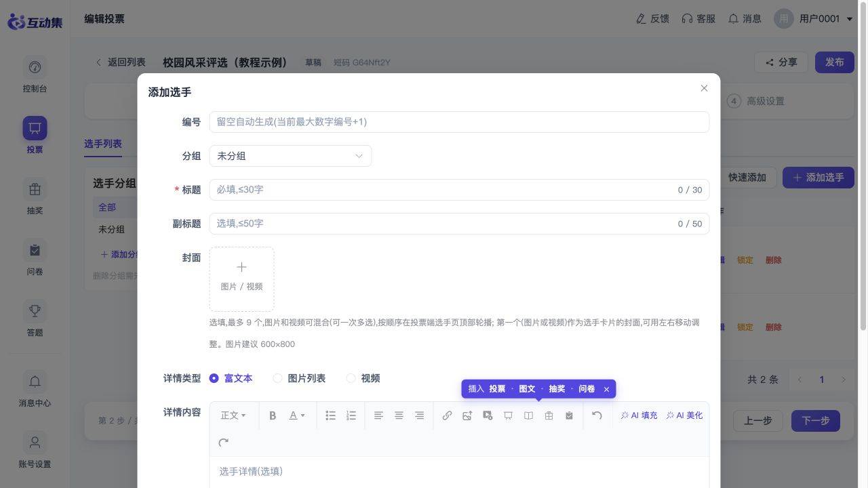Open 反馈 in the top bar

[x=652, y=19]
